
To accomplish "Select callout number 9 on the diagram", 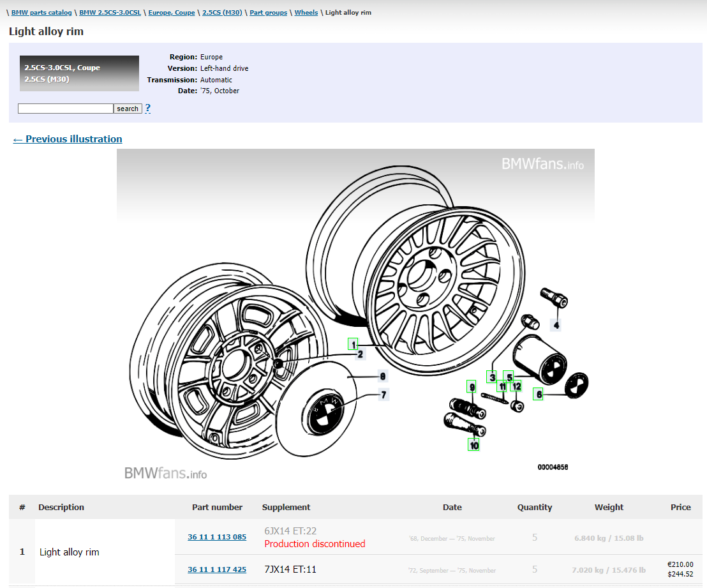I will pyautogui.click(x=472, y=387).
